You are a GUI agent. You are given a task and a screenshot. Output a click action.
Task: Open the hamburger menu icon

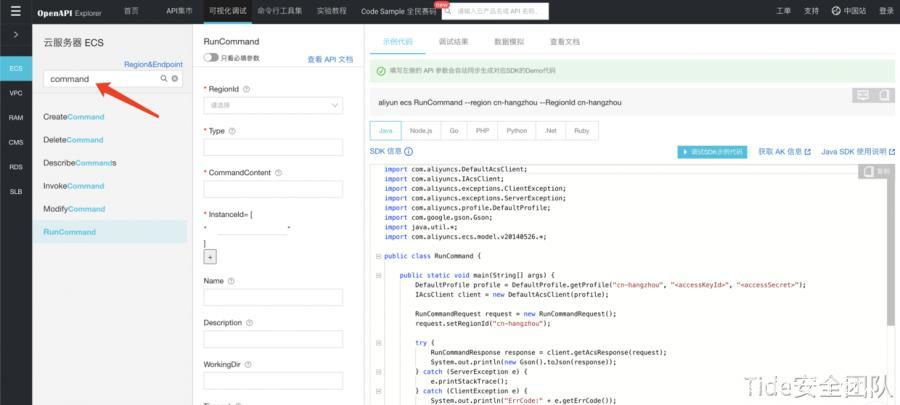[x=15, y=11]
